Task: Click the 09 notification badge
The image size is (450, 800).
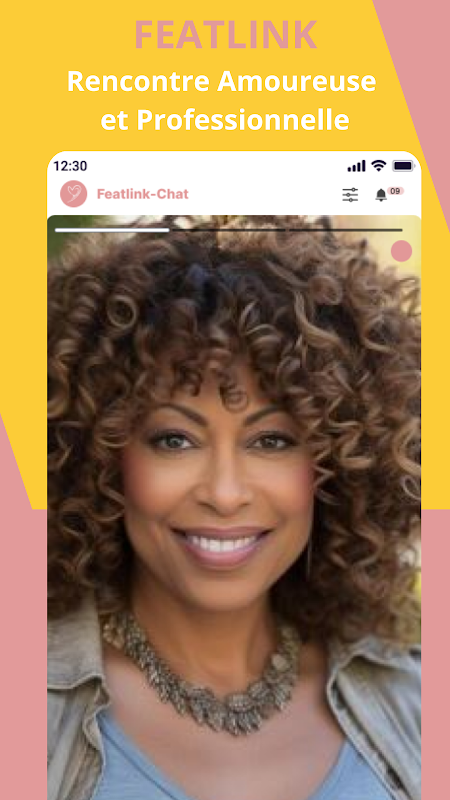Action: [x=395, y=191]
